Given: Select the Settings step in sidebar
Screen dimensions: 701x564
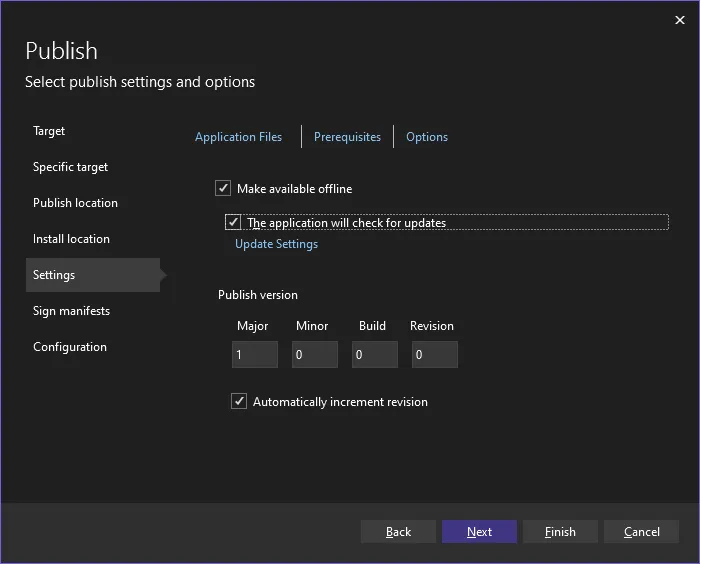Looking at the screenshot, I should click(54, 275).
